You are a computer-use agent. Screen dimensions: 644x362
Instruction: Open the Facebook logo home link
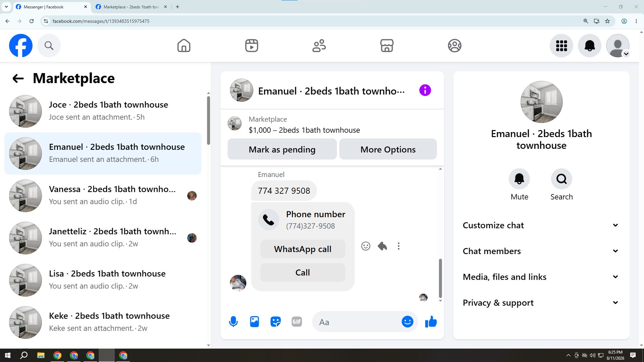(x=21, y=46)
